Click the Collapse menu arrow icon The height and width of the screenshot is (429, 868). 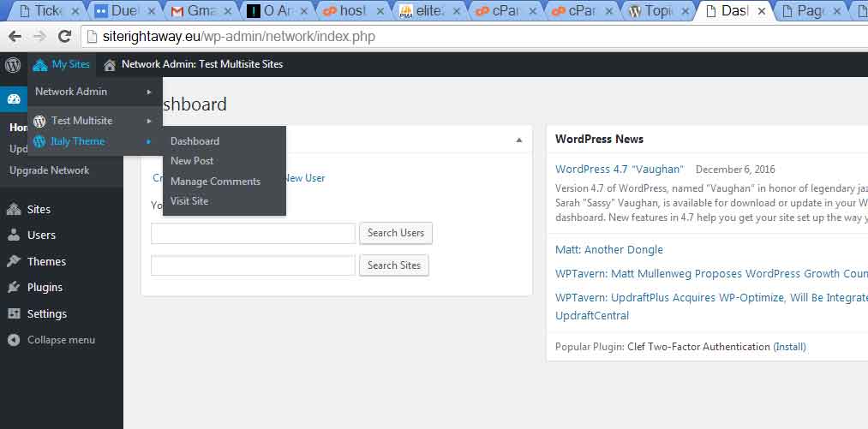click(x=14, y=340)
